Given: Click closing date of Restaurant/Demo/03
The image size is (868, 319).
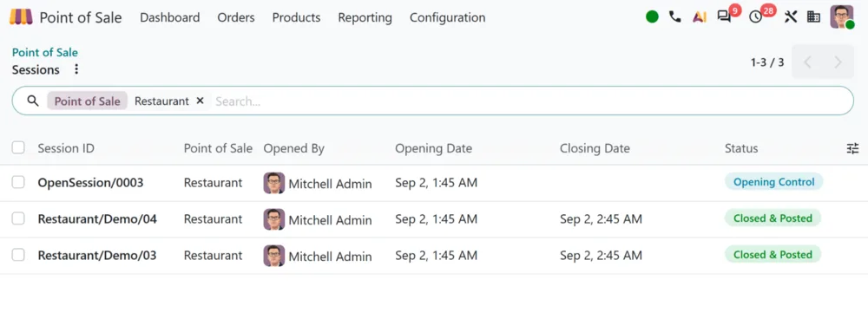Looking at the screenshot, I should pyautogui.click(x=601, y=256).
